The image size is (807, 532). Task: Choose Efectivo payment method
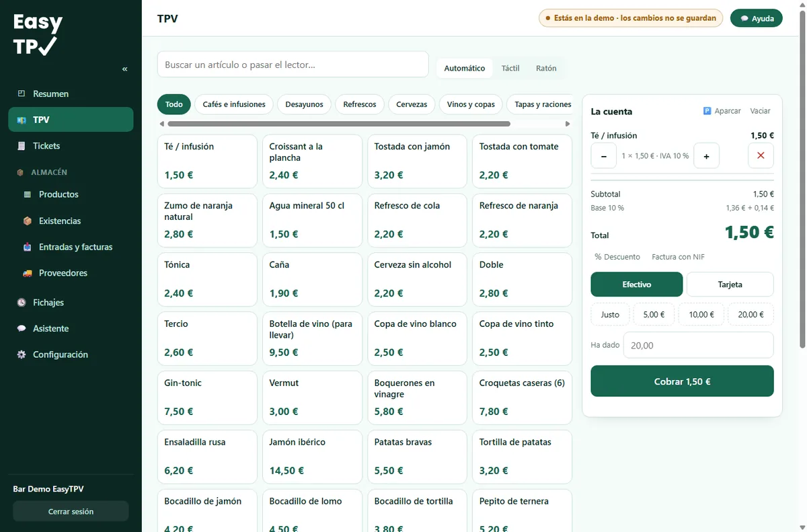637,284
